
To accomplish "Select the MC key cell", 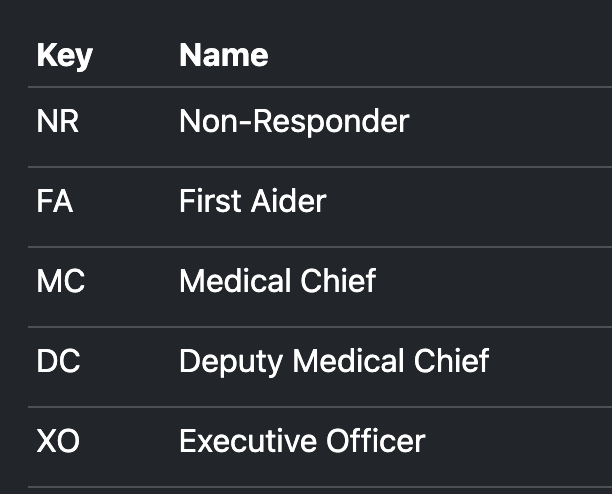I will [60, 282].
